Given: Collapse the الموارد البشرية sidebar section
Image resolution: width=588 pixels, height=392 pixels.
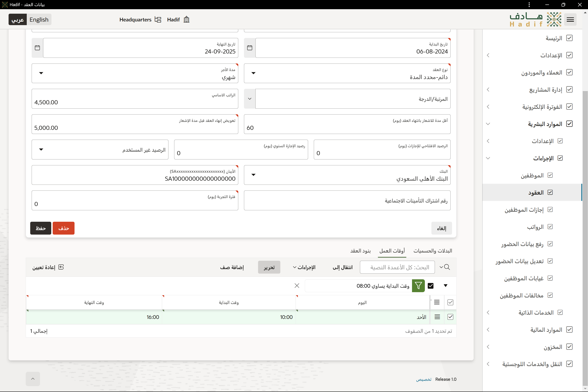Looking at the screenshot, I should click(x=488, y=124).
